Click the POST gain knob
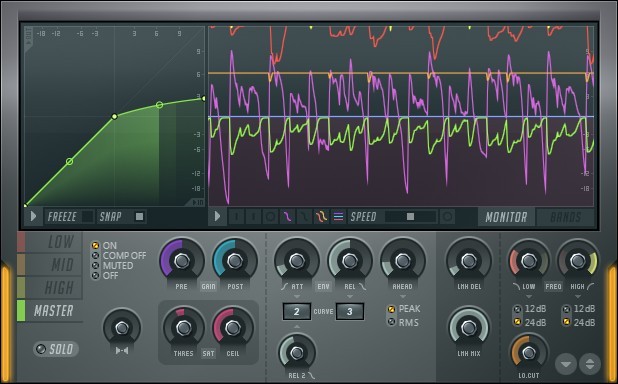This screenshot has height=384, width=618. click(235, 260)
